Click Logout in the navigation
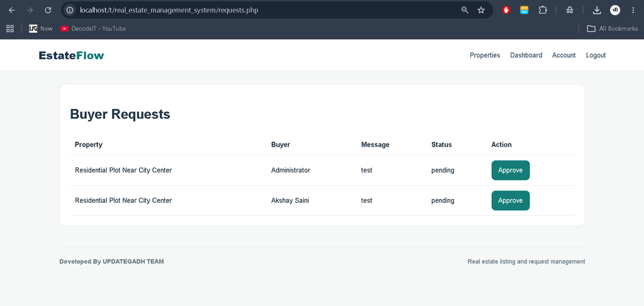Image resolution: width=644 pixels, height=306 pixels. 596,55
